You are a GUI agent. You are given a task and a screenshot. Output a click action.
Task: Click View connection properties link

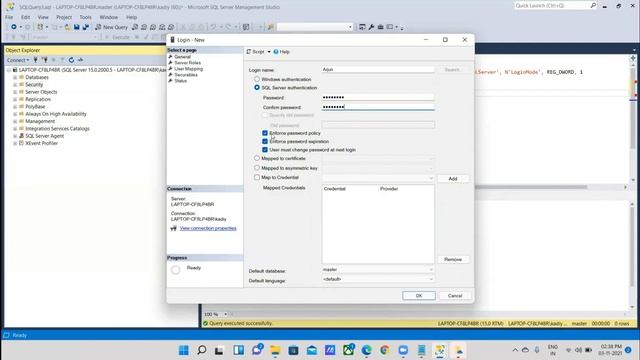point(208,228)
